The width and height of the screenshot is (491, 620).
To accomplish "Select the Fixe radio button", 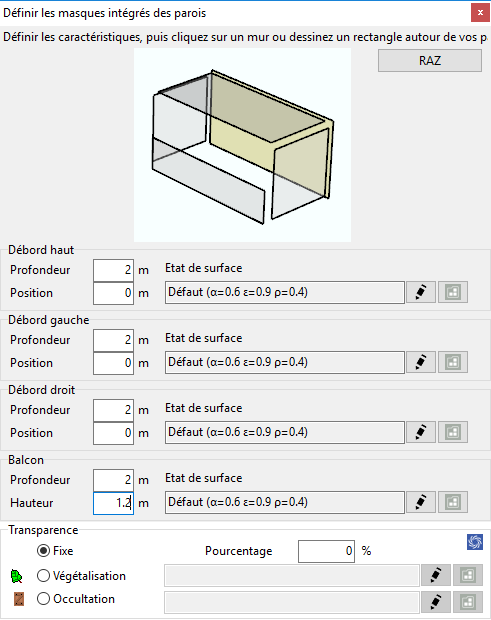I will click(43, 551).
